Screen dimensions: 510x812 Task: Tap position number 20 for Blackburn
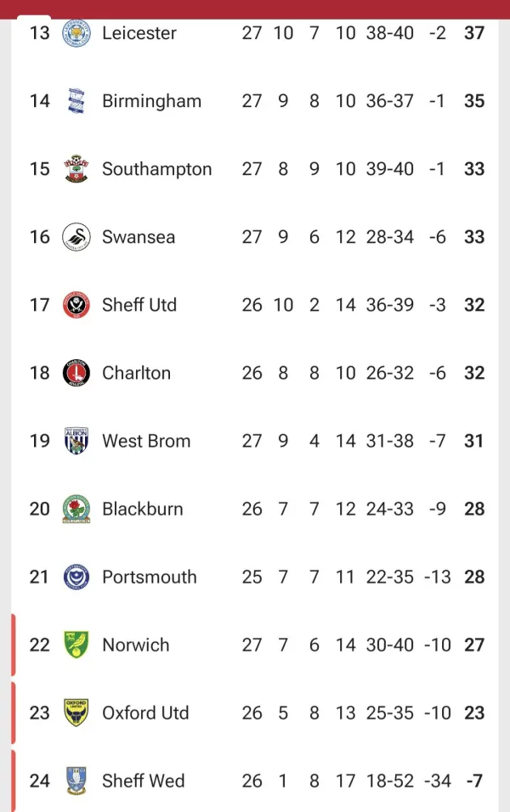39,509
